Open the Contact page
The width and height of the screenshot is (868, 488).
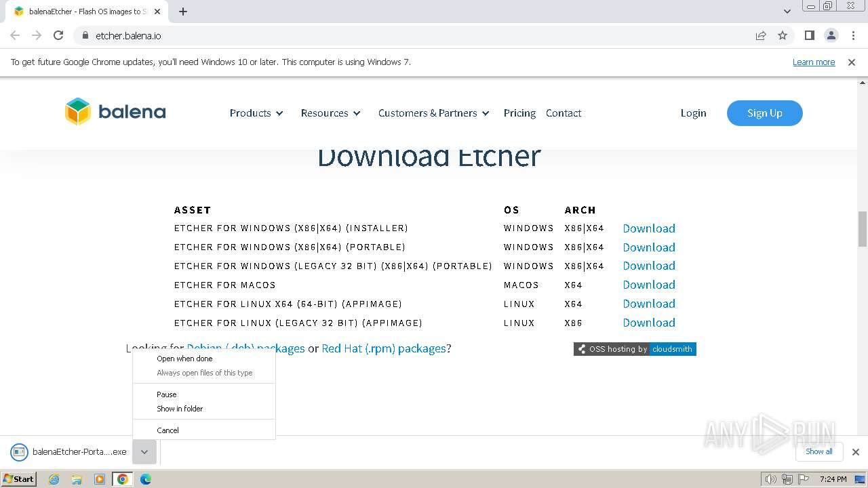tap(564, 113)
